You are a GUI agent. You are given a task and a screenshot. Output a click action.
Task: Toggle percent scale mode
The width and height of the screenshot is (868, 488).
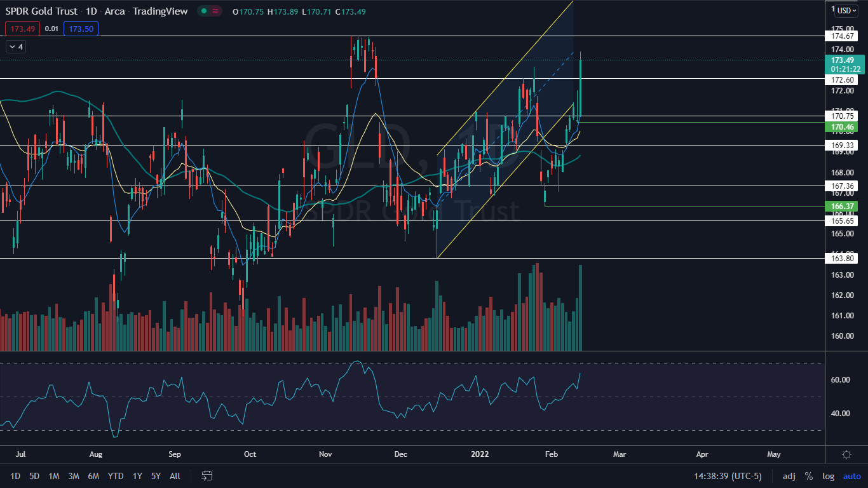coord(809,476)
